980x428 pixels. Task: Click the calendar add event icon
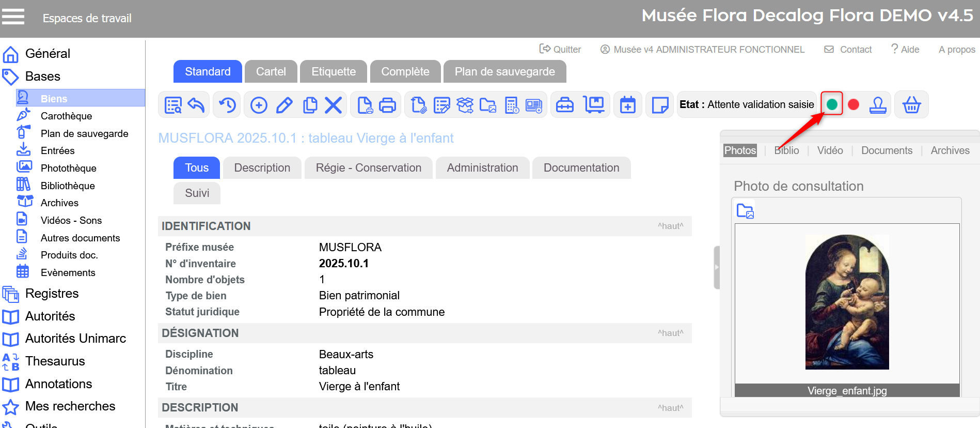click(628, 105)
